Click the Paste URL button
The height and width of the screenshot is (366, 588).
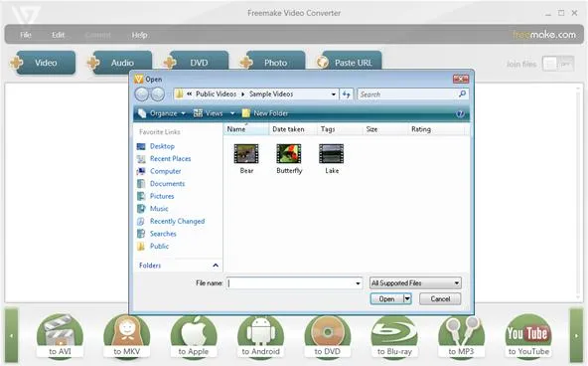pyautogui.click(x=350, y=62)
